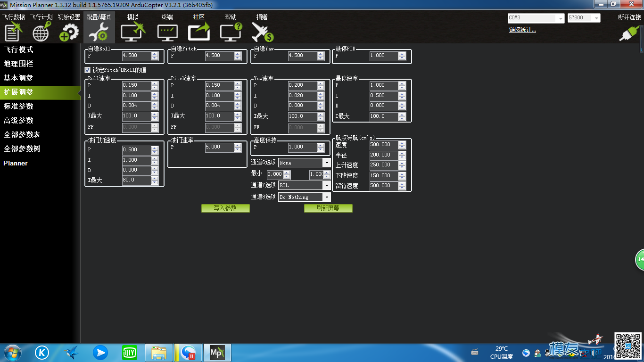Open the 帮助 help icon
The width and height of the screenshot is (644, 362).
tap(231, 32)
